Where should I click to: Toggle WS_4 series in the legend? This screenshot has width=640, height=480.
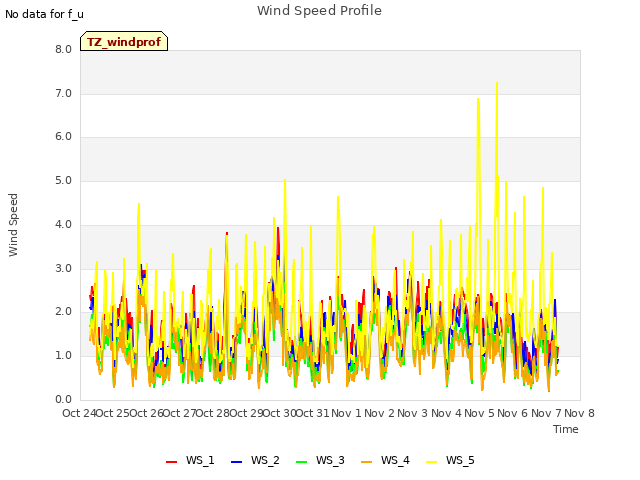coord(385,460)
